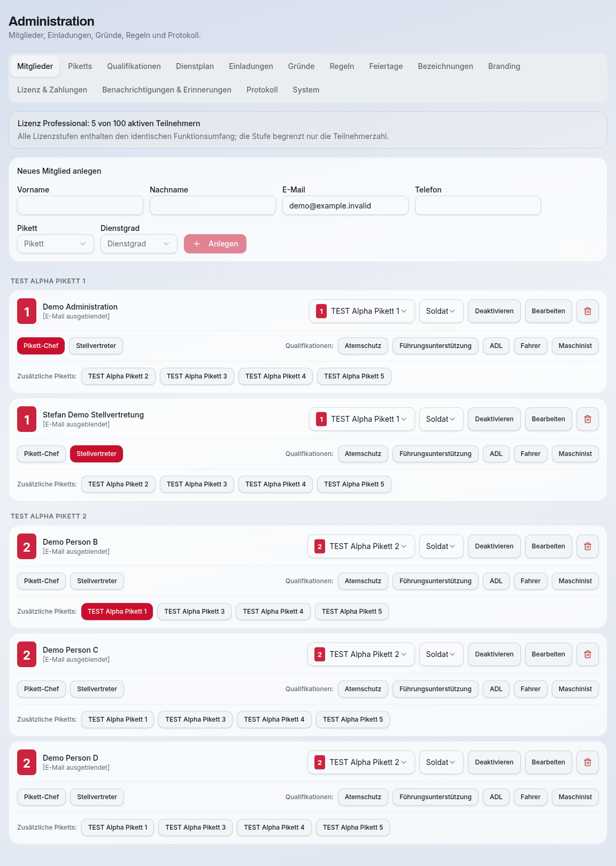The image size is (616, 866).
Task: Focus the Vorname input field
Action: coord(80,205)
